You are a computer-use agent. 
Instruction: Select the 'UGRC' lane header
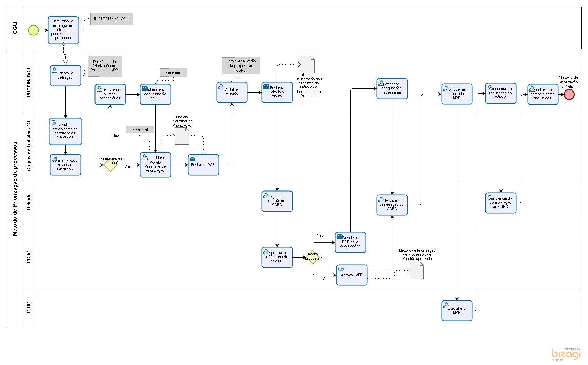pyautogui.click(x=29, y=309)
